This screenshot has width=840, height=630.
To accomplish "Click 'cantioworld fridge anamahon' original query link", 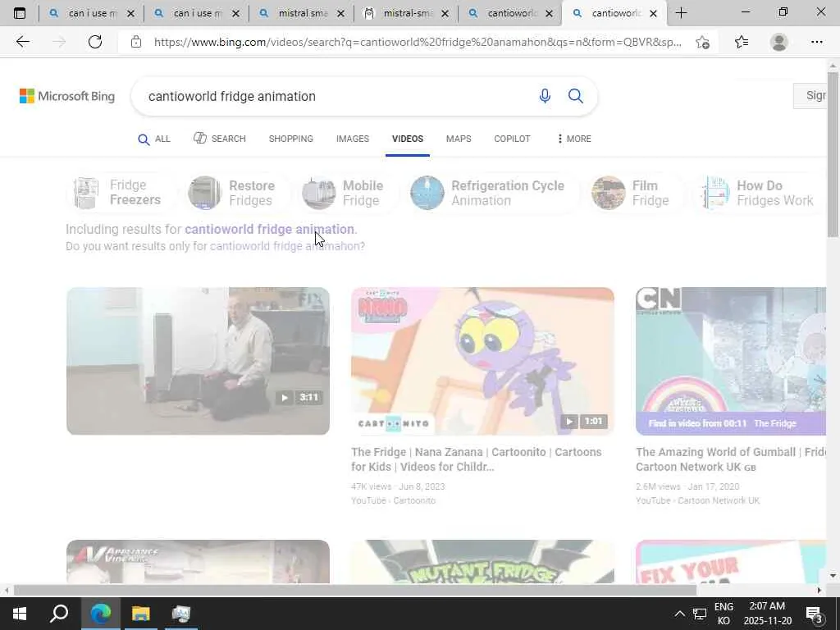I will pyautogui.click(x=285, y=246).
